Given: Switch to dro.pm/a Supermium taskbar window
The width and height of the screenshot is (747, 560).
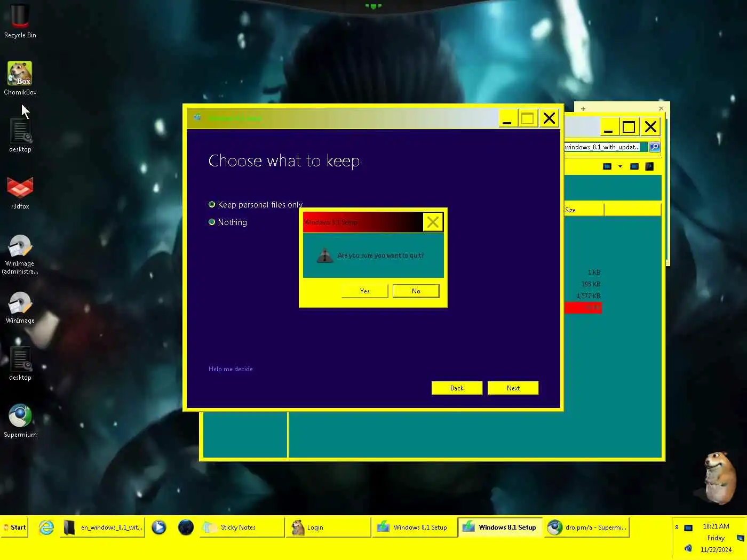Looking at the screenshot, I should 587,527.
